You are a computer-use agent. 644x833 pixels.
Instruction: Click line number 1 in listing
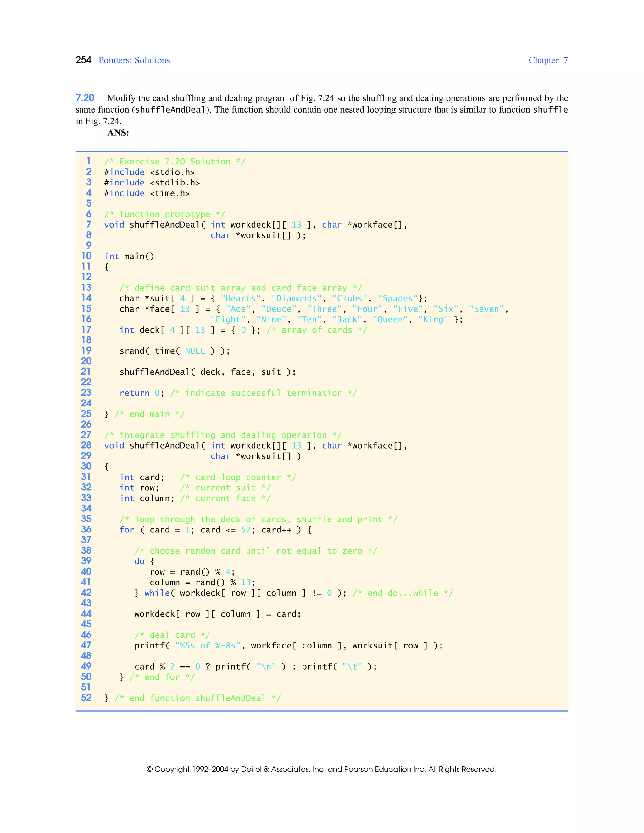click(88, 161)
